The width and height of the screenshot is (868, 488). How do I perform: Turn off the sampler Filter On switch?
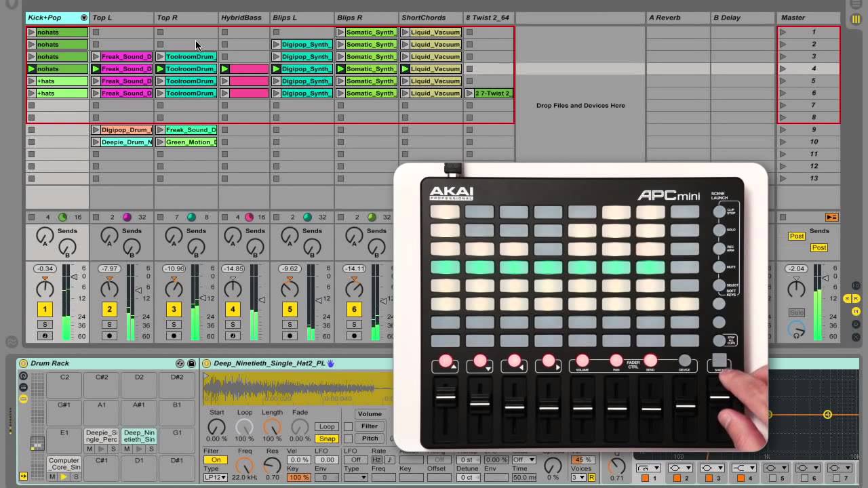(216, 460)
